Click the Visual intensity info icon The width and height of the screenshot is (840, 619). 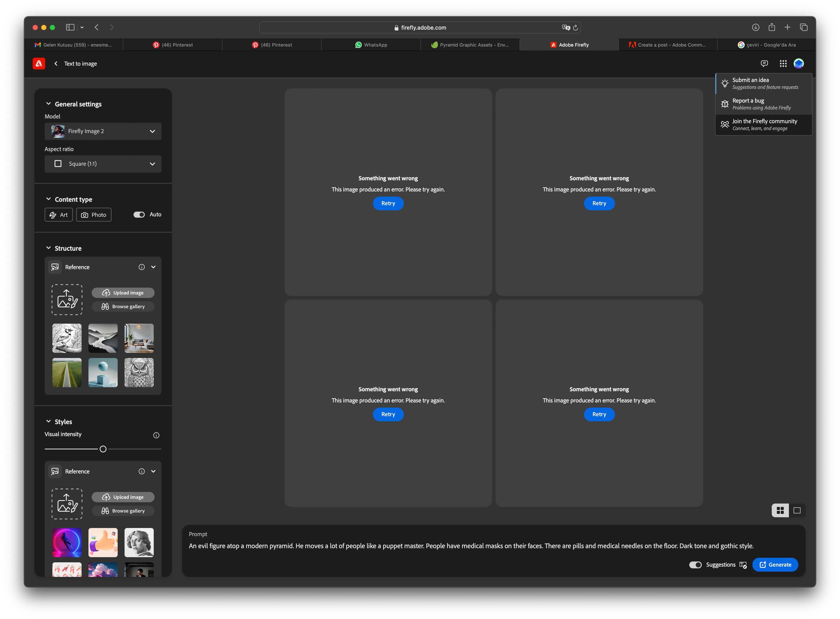tap(156, 435)
